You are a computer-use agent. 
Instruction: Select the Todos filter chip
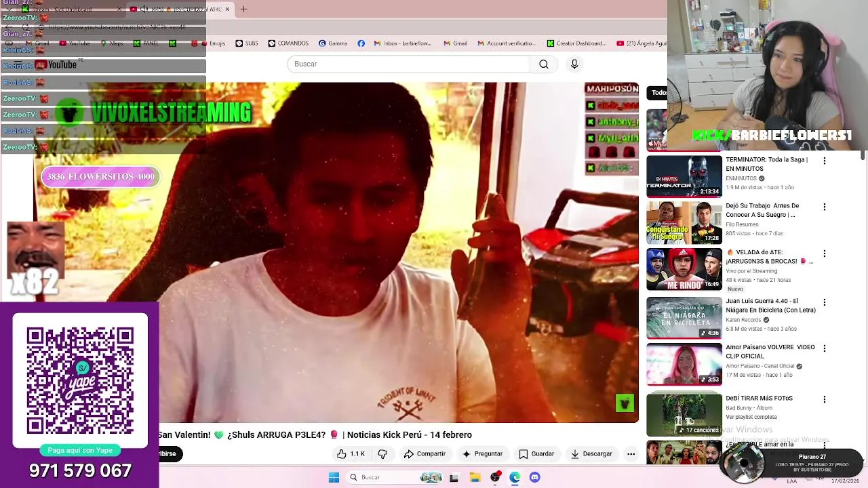(x=656, y=93)
